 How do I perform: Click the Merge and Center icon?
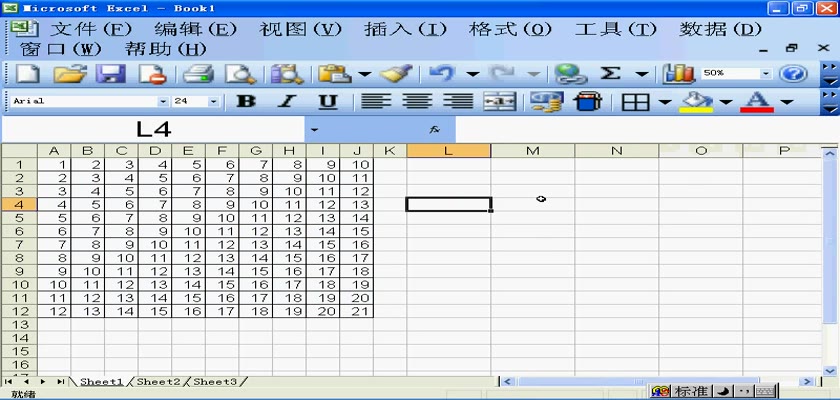499,102
